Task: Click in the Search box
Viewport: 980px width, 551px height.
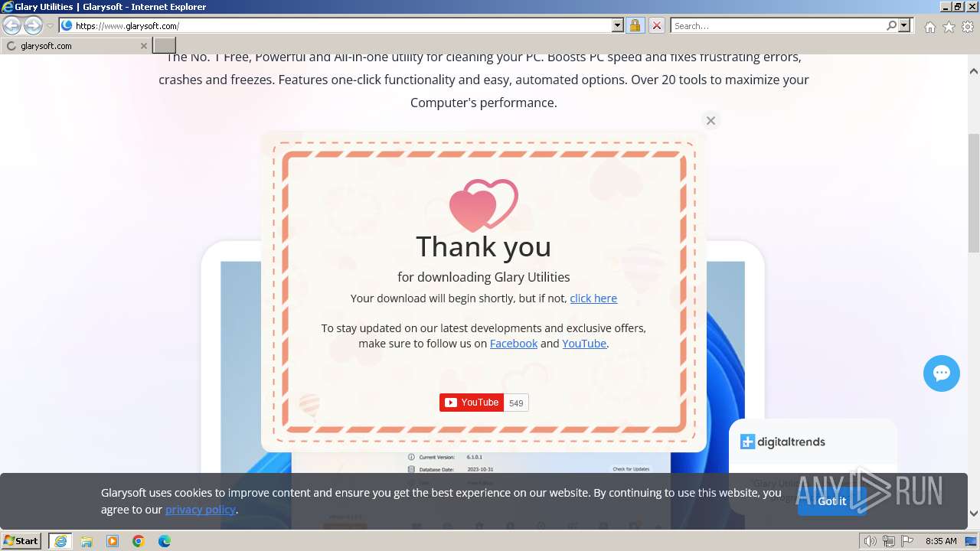Action: 778,25
